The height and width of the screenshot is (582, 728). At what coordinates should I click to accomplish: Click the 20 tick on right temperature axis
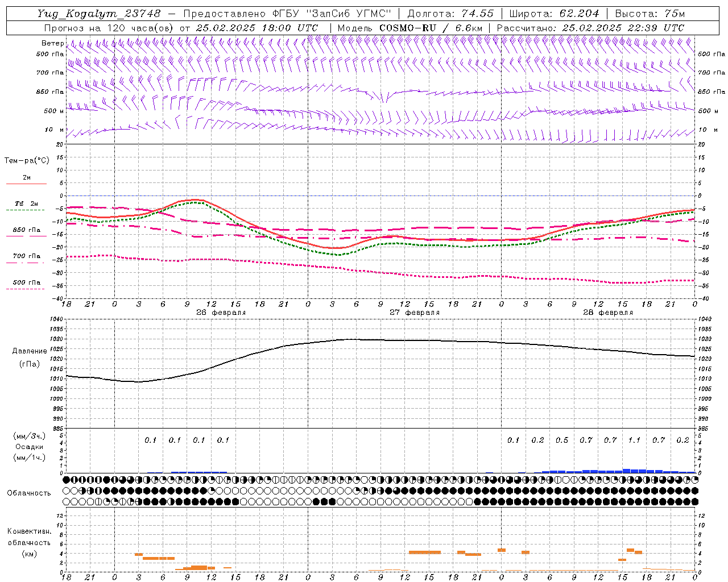tap(702, 144)
